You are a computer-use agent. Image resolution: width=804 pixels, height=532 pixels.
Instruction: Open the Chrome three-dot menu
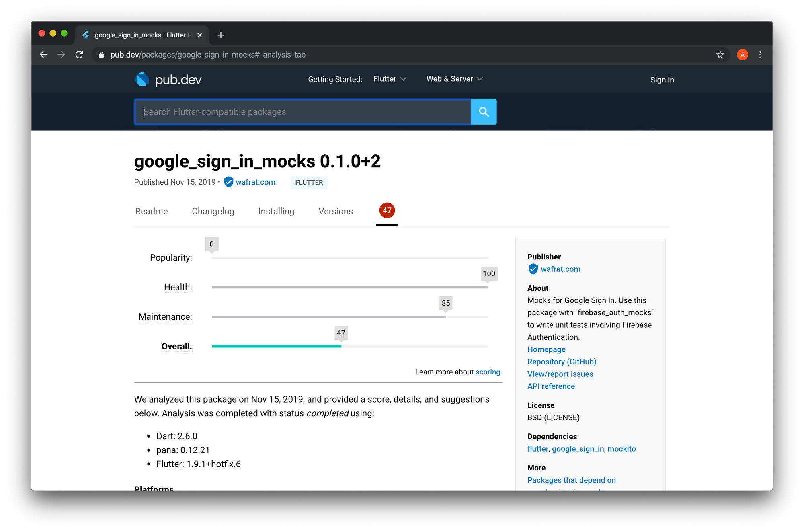pyautogui.click(x=760, y=55)
